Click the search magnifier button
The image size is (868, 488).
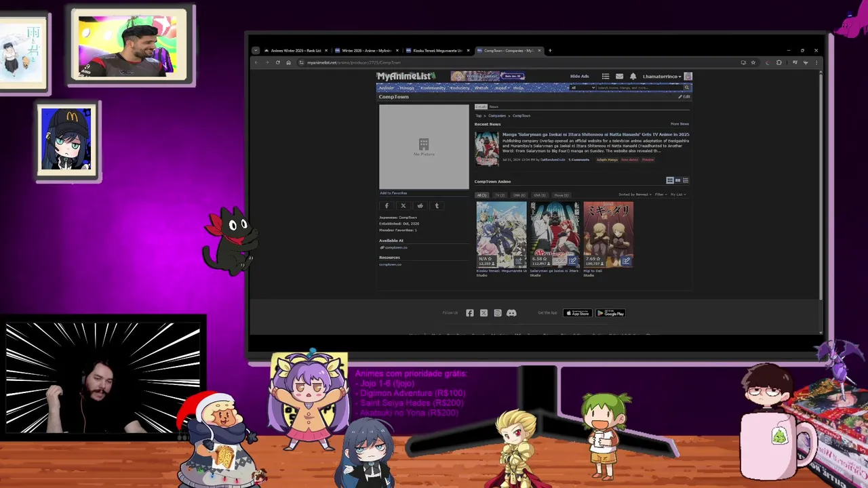point(686,87)
